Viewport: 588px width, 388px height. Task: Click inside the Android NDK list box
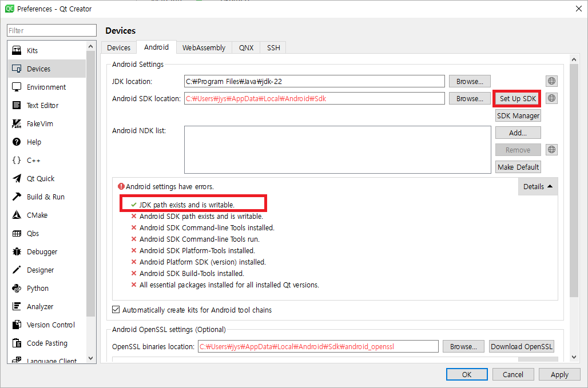click(x=337, y=150)
